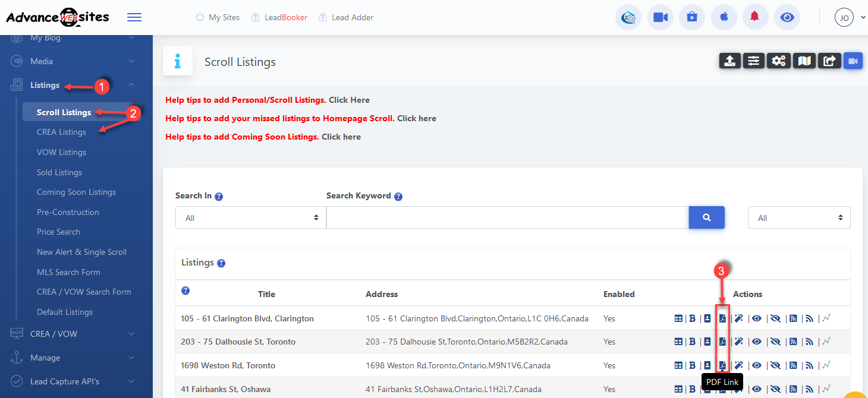The height and width of the screenshot is (398, 868).
Task: Click the crossed-out eye icon for 1698 Weston Rd
Action: (775, 365)
